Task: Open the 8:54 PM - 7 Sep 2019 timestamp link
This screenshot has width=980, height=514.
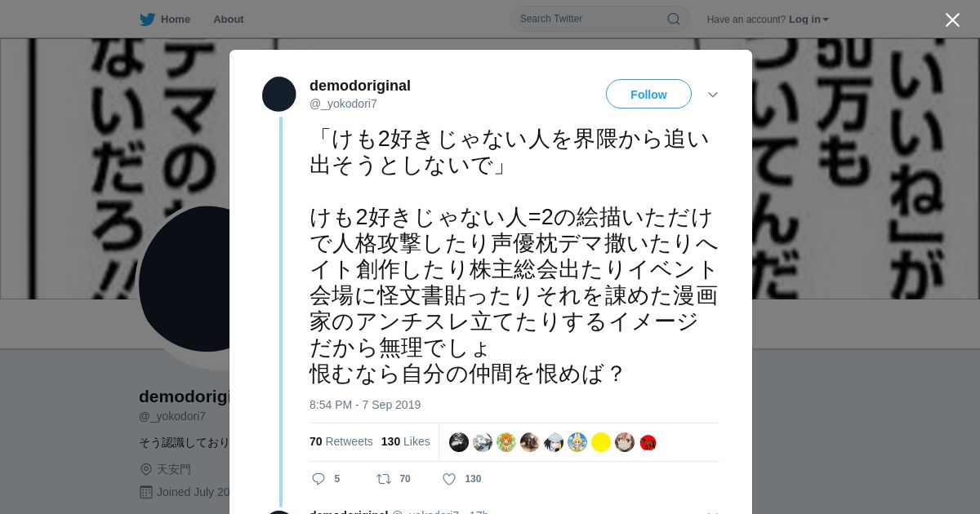Action: [x=365, y=405]
